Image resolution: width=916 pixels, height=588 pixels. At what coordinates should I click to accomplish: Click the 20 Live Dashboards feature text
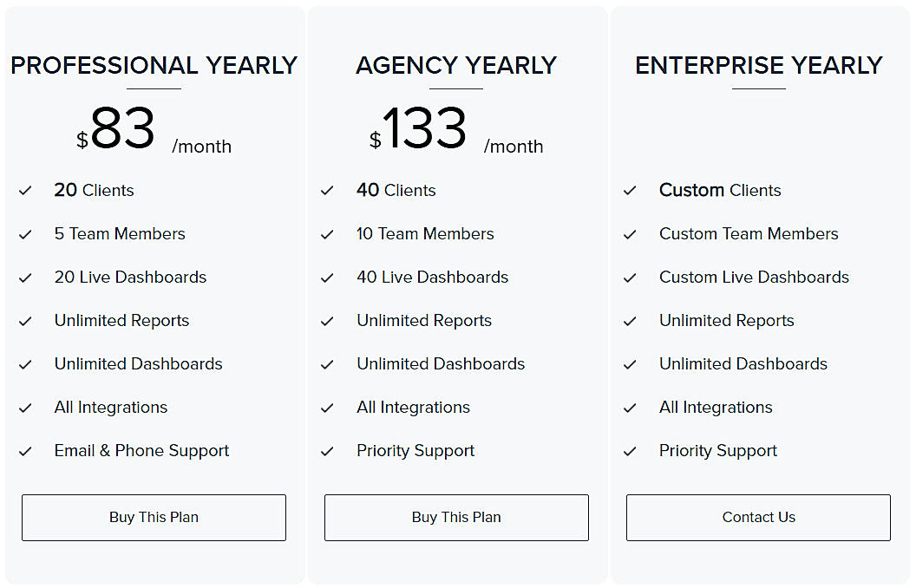130,277
